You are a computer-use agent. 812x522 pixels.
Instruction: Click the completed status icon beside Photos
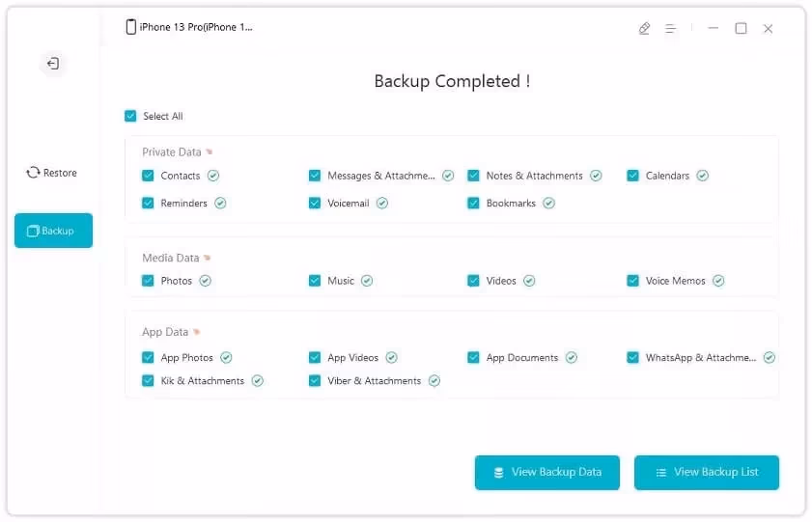(x=205, y=281)
